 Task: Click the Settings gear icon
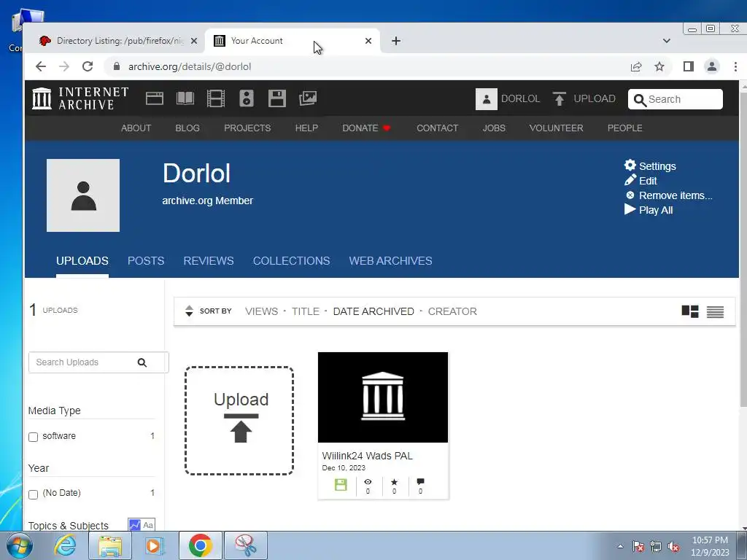(630, 166)
